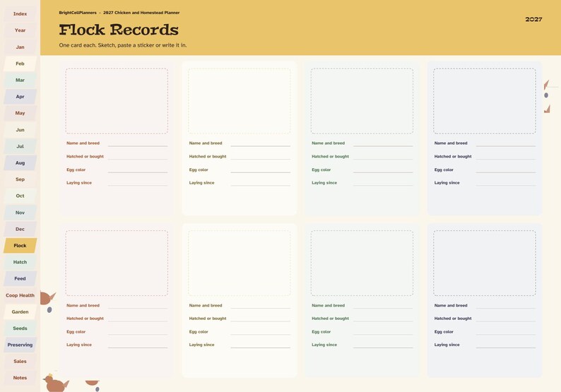Click the 2027 Chicken and Homestead Planner text
The height and width of the screenshot is (392, 561).
(141, 13)
